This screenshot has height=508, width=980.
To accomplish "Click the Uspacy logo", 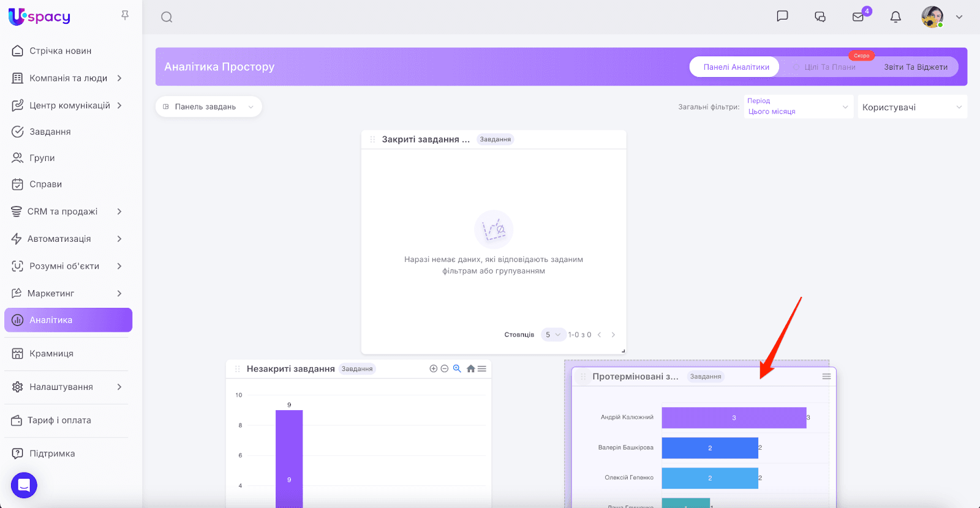I will [40, 17].
